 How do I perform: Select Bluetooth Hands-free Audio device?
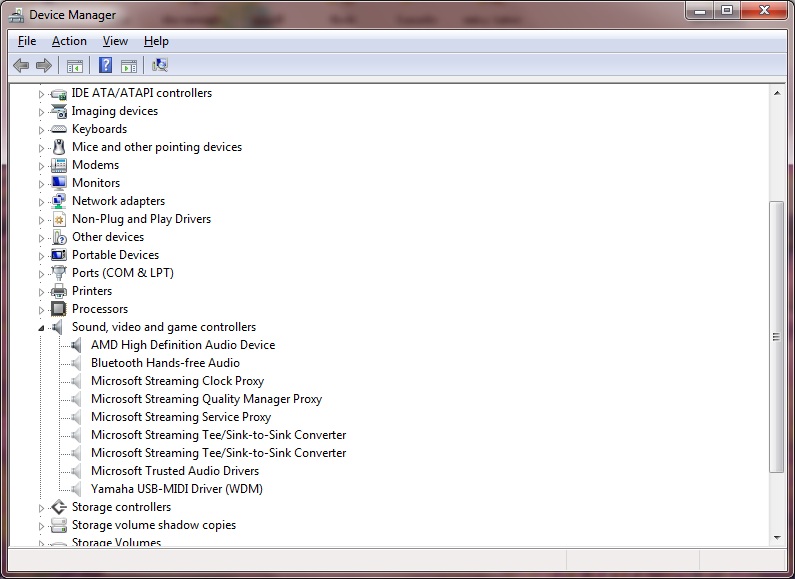(x=165, y=363)
